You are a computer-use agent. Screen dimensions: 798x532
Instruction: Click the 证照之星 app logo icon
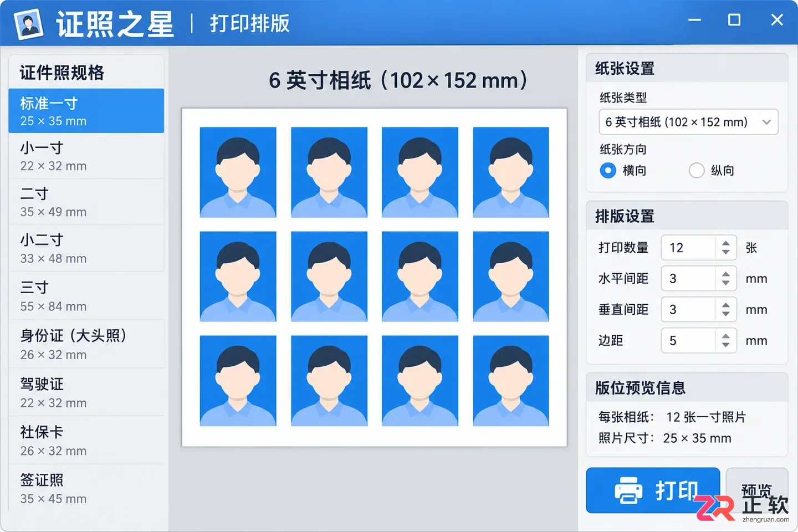[x=29, y=24]
